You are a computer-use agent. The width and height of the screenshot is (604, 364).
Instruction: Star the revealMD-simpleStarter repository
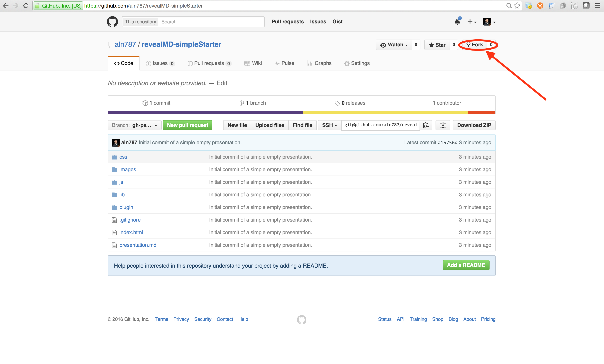[437, 45]
